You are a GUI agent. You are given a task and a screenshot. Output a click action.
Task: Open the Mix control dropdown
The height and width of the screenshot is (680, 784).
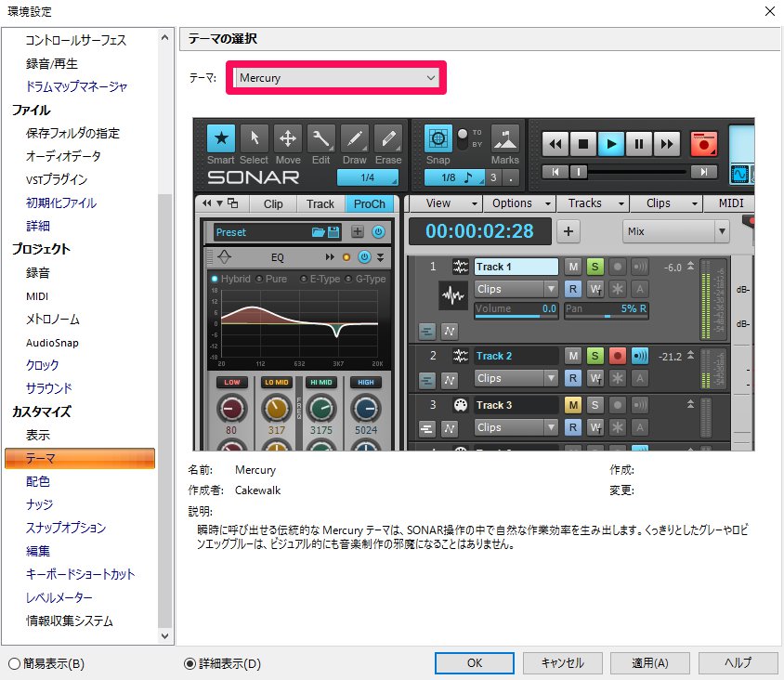tap(676, 231)
